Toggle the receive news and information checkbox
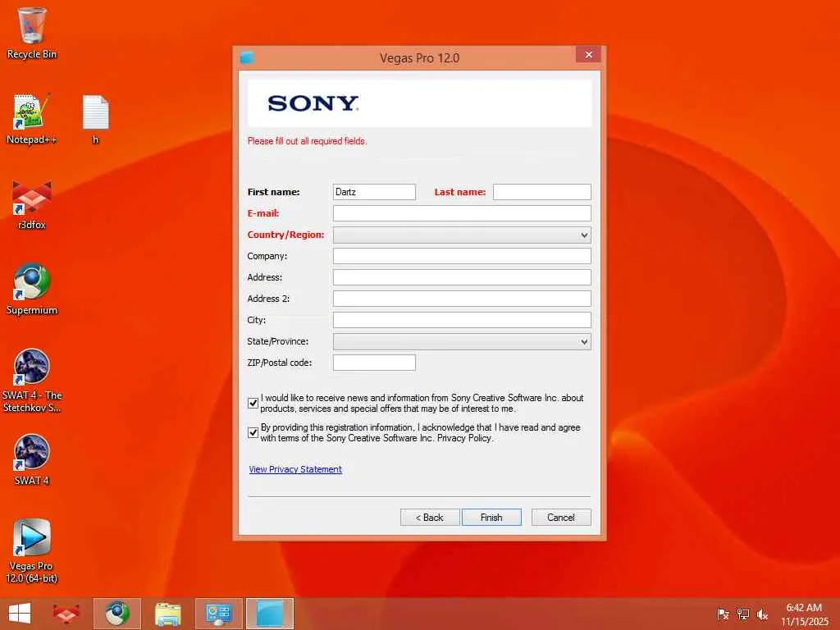This screenshot has height=630, width=840. pyautogui.click(x=253, y=403)
